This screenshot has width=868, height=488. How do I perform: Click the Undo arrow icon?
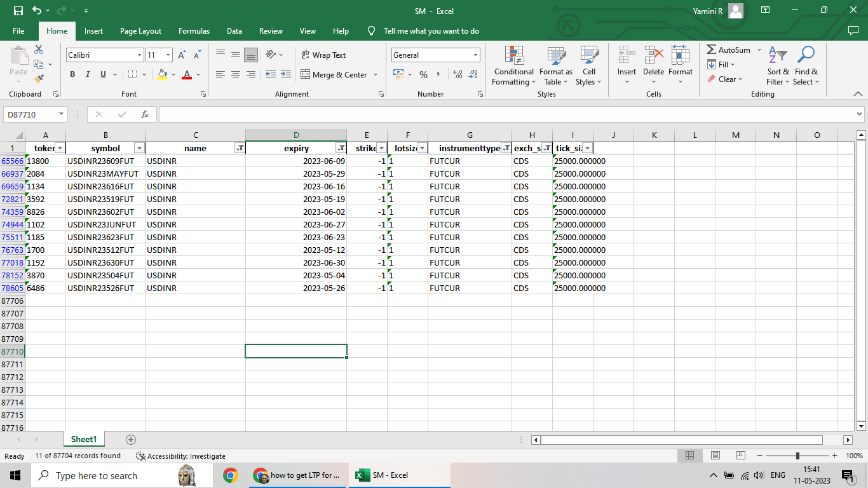[37, 11]
